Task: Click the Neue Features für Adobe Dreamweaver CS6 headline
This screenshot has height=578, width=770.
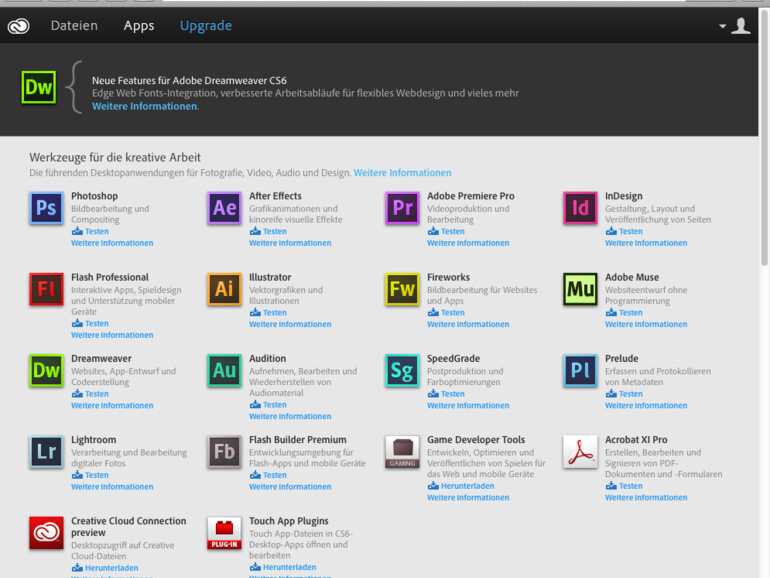Action: (x=189, y=81)
